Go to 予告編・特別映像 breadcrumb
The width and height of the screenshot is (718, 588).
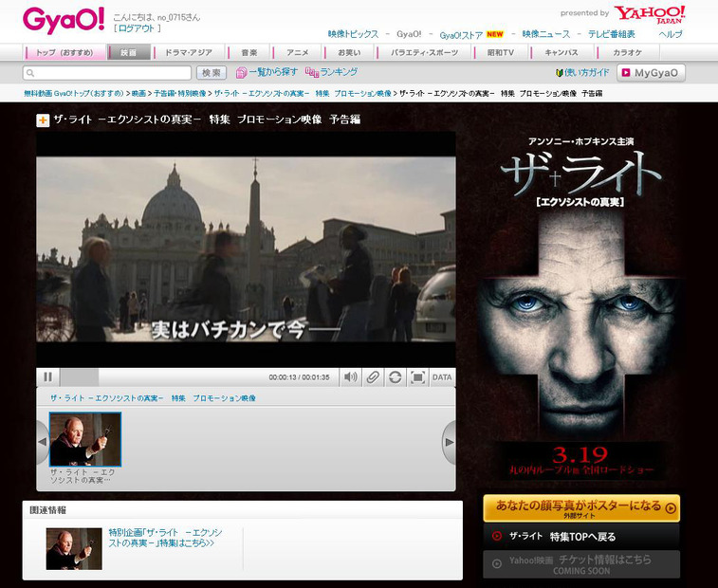click(179, 94)
